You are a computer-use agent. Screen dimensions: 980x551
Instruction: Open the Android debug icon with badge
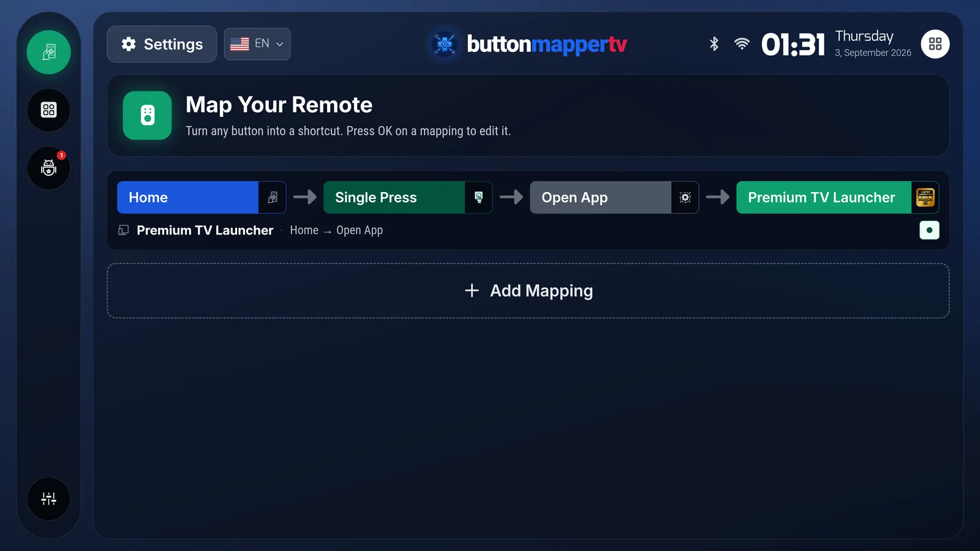coord(48,168)
